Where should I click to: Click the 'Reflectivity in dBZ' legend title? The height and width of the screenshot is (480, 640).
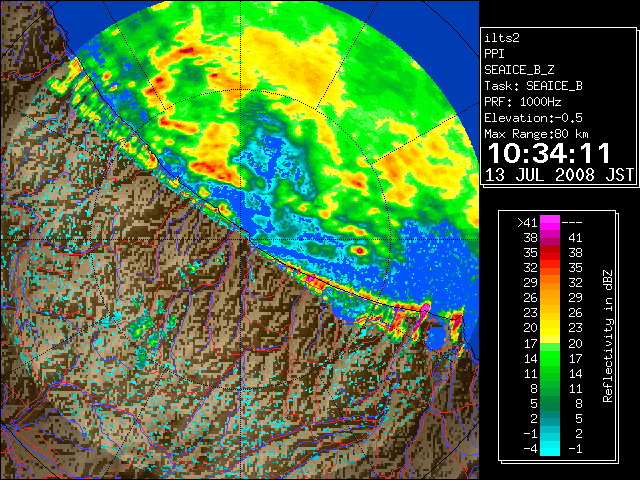(x=608, y=336)
